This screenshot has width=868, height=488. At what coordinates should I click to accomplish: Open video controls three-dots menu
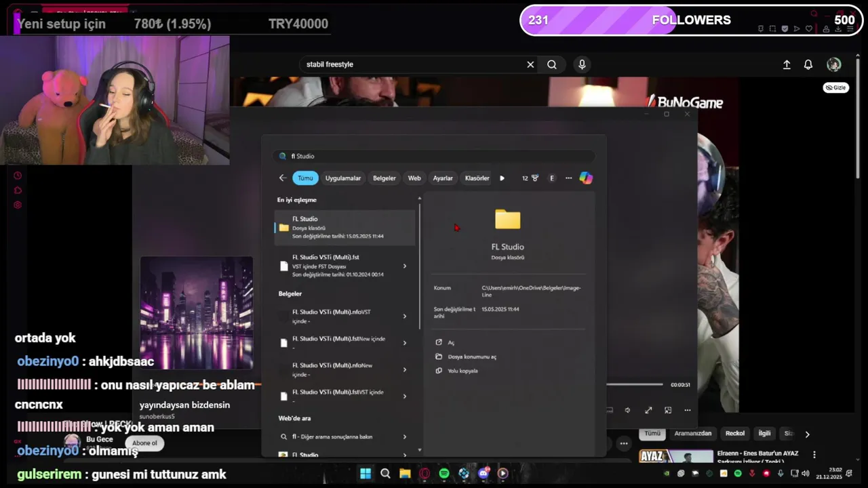point(688,410)
